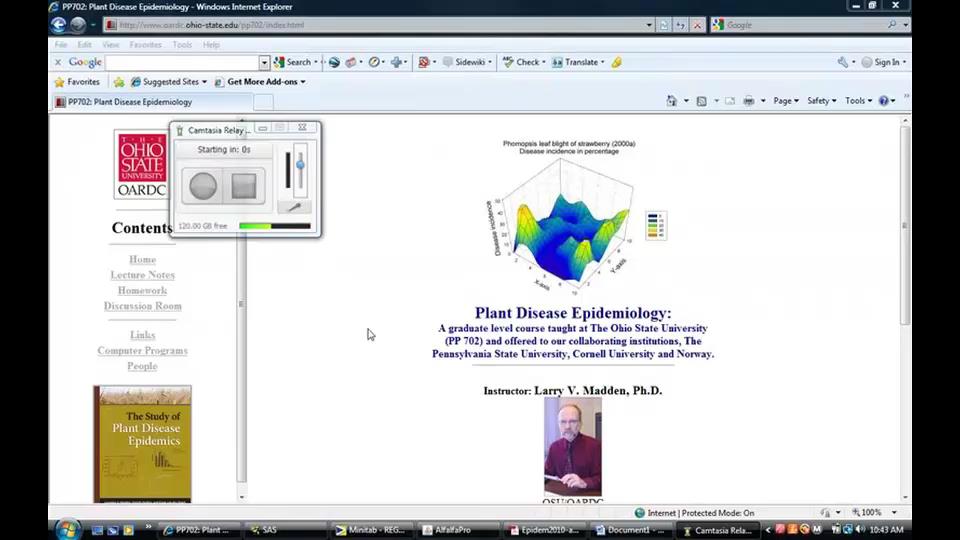The image size is (960, 540).
Task: Click Add to Favorites Bar star icon
Action: 119,81
